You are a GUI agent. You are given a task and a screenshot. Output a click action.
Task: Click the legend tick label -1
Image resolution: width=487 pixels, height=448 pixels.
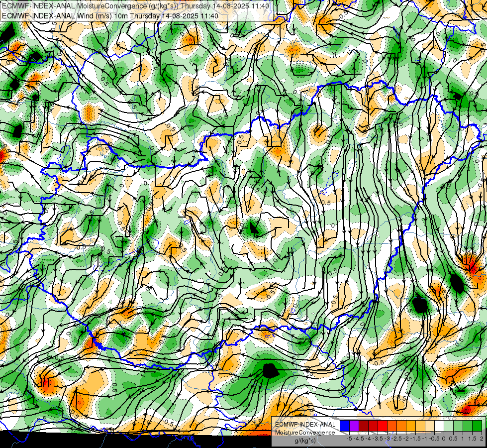[x=425, y=439]
